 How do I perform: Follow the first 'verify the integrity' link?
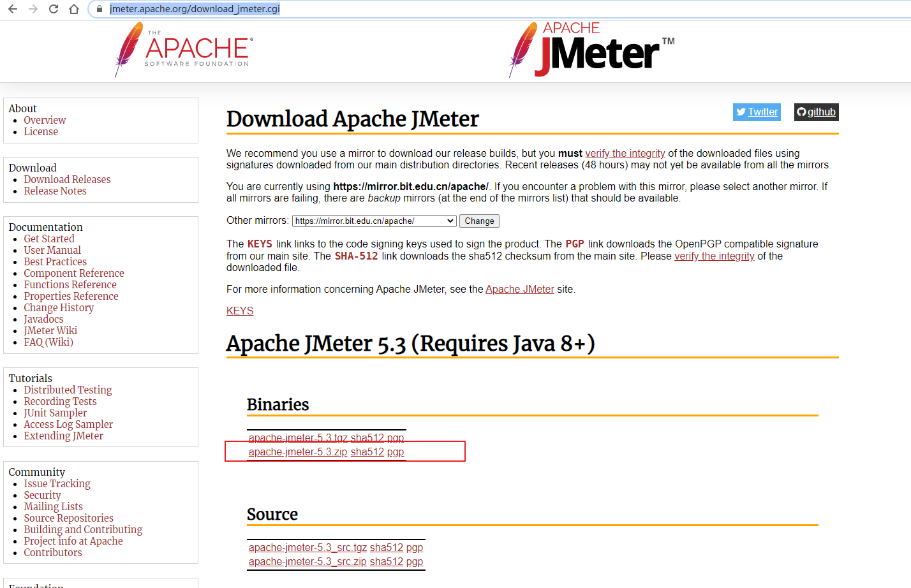click(x=625, y=153)
